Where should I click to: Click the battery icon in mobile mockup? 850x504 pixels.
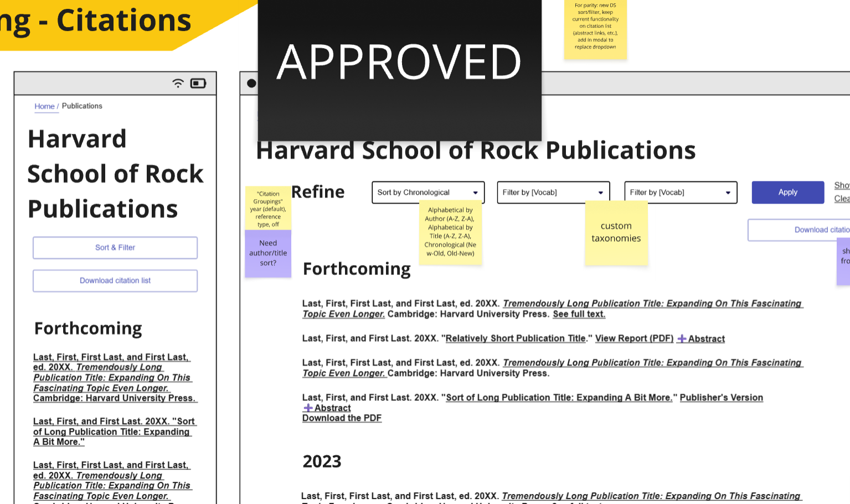click(198, 83)
